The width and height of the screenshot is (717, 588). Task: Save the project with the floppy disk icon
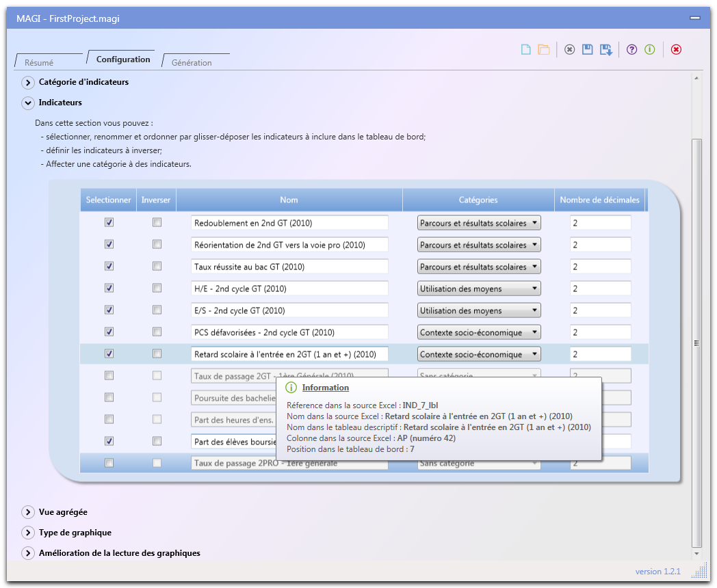point(587,49)
